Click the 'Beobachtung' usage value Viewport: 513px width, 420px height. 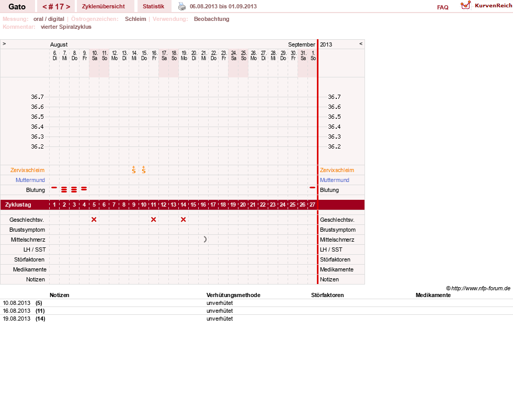pyautogui.click(x=212, y=19)
